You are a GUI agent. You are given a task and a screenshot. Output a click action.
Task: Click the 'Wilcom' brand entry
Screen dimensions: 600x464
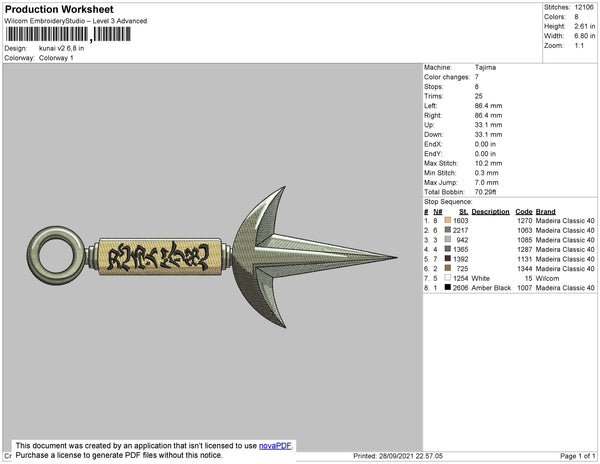pyautogui.click(x=548, y=278)
